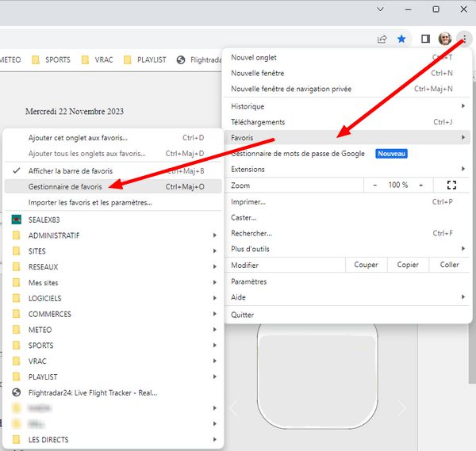Click the three-dot Chrome menu button
The image size is (476, 451).
coord(464,39)
